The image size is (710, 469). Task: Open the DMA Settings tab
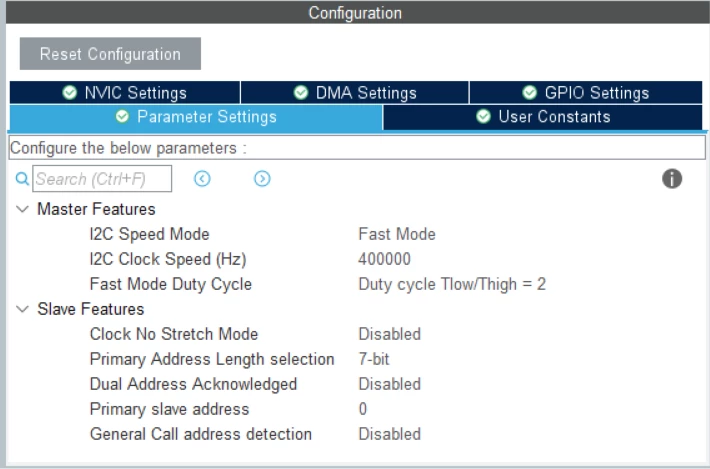355,93
